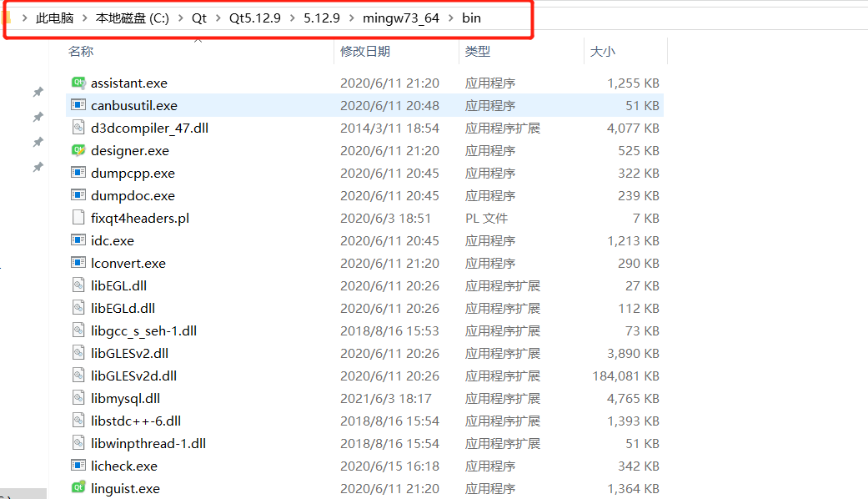Sort by the 修改日期 column header
Image resolution: width=868 pixels, height=499 pixels.
(365, 51)
